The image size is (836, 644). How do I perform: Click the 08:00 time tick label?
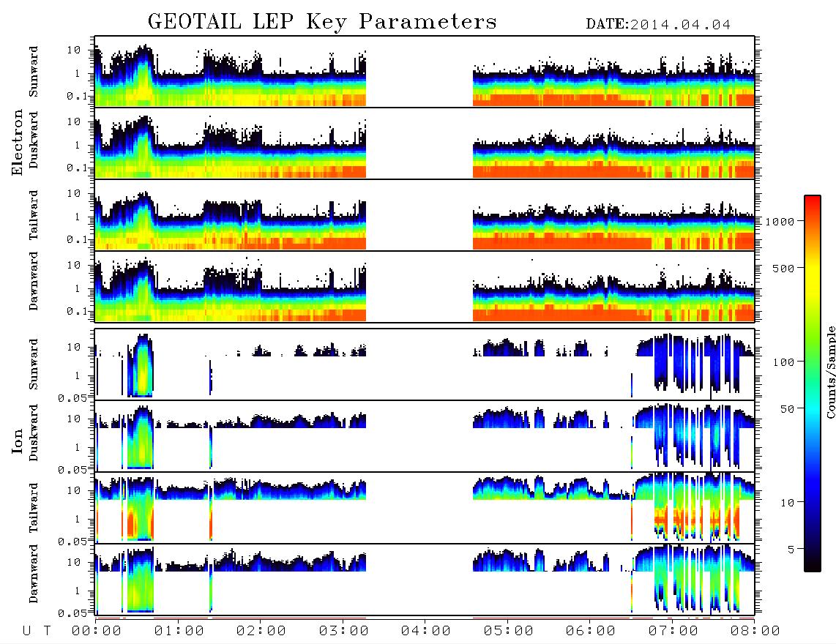click(x=755, y=632)
